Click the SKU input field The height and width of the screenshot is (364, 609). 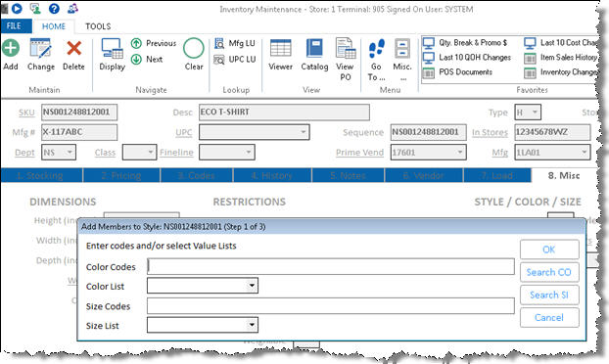tap(79, 113)
